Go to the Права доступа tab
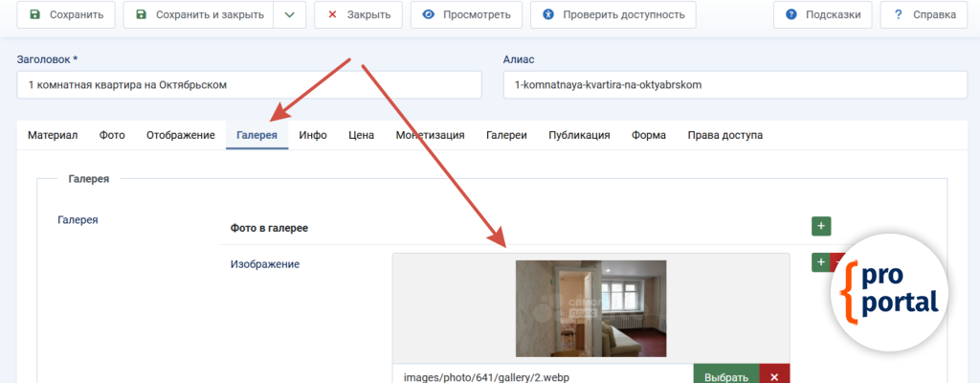980x383 pixels. point(724,135)
